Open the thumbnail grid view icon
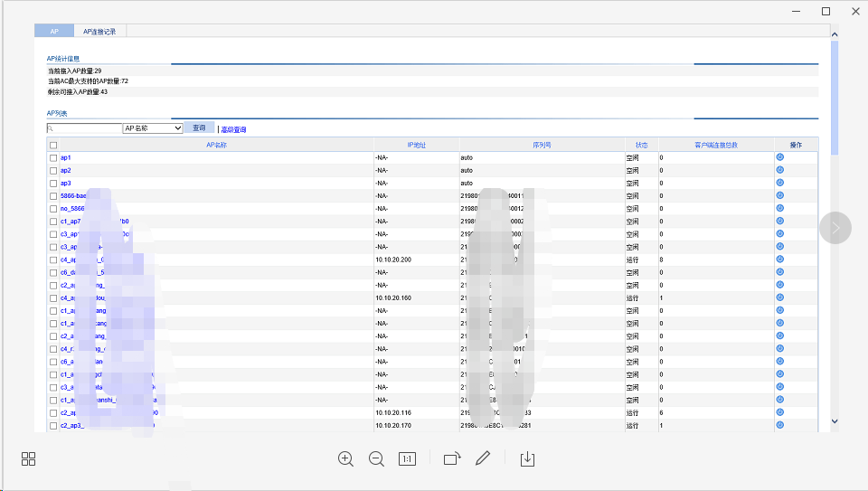The width and height of the screenshot is (868, 491). (28, 458)
